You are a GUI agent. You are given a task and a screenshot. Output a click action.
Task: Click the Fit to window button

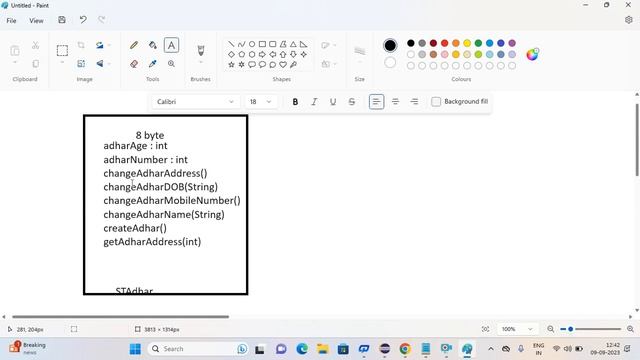click(485, 329)
